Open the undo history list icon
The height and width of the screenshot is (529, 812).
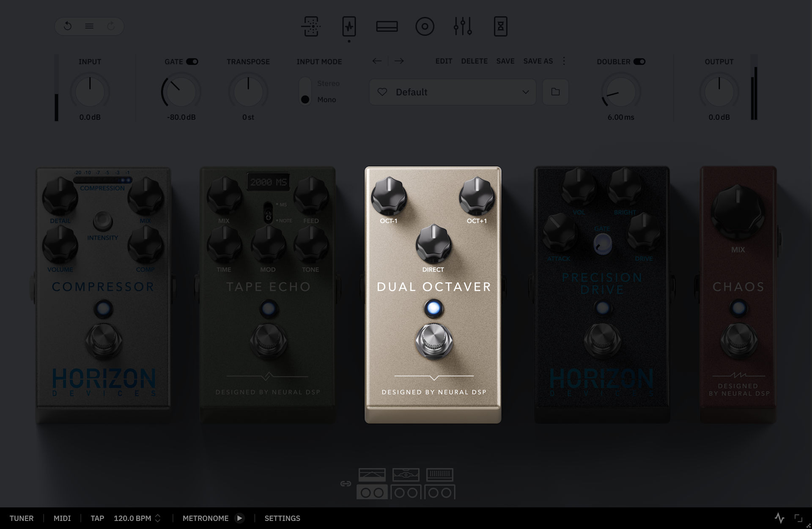click(x=89, y=26)
